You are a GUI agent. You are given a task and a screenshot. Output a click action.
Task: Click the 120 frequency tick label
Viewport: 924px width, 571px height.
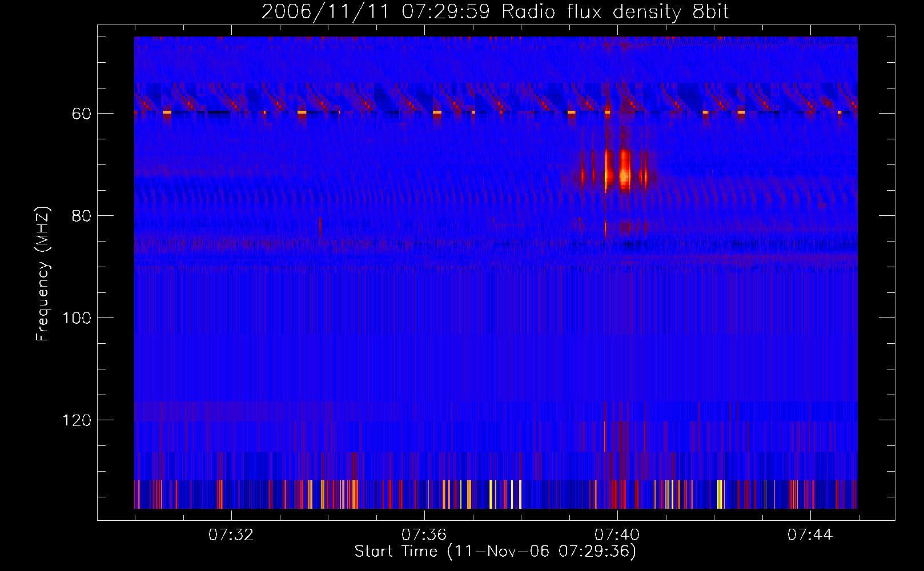(77, 420)
